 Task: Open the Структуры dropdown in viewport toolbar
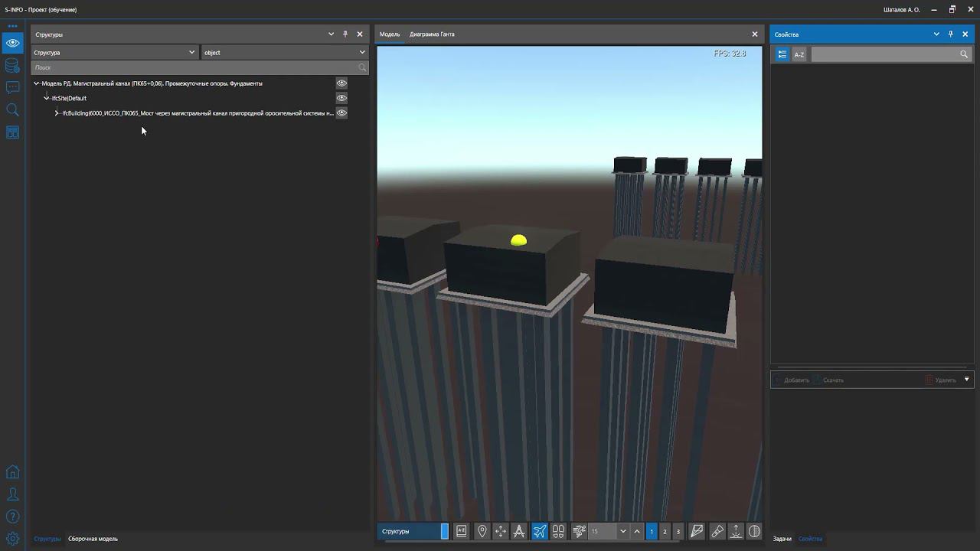tap(413, 531)
